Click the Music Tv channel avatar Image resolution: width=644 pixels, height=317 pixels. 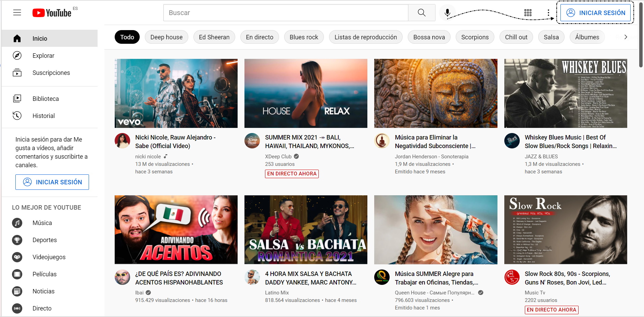[x=512, y=277]
